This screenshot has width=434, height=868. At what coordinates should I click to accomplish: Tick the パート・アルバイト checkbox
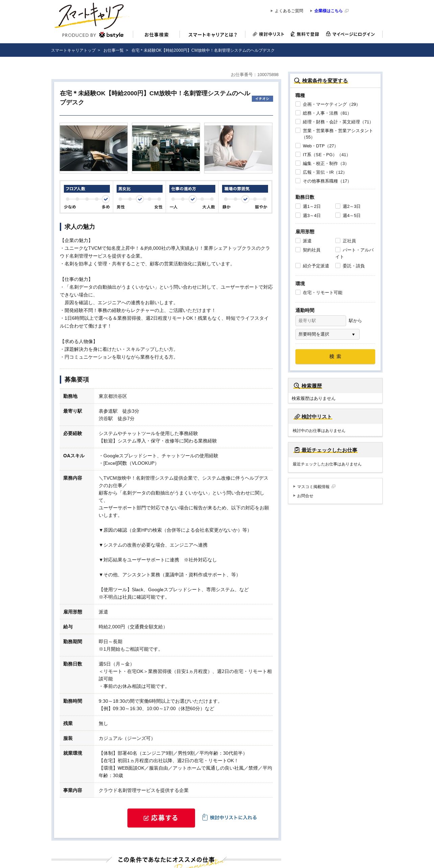[338, 250]
